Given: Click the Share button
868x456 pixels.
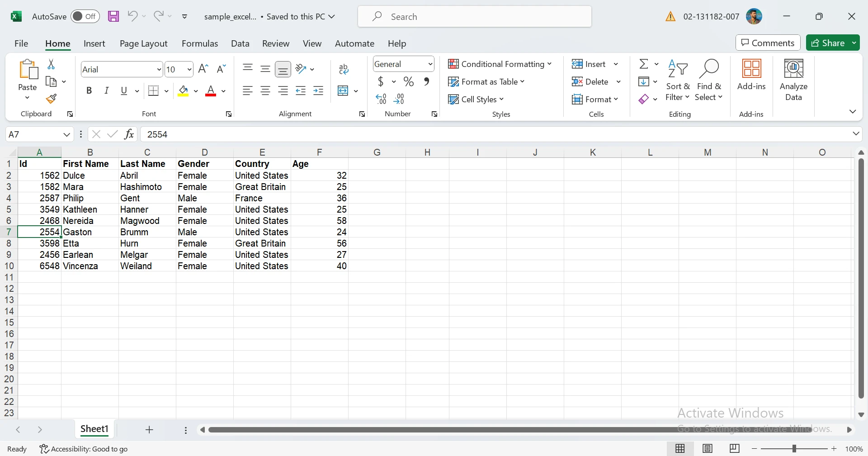Looking at the screenshot, I should (x=828, y=43).
